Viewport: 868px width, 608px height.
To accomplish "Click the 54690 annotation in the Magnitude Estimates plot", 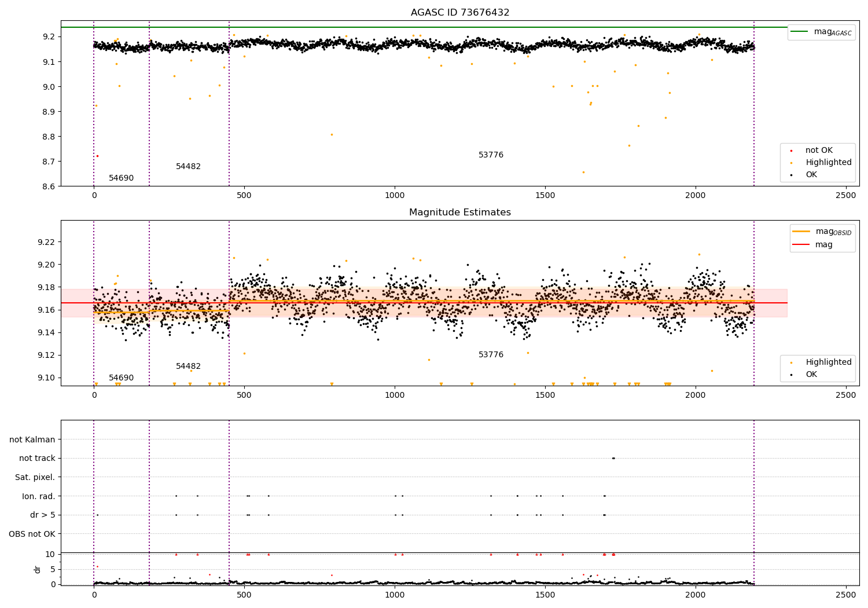I will (121, 378).
